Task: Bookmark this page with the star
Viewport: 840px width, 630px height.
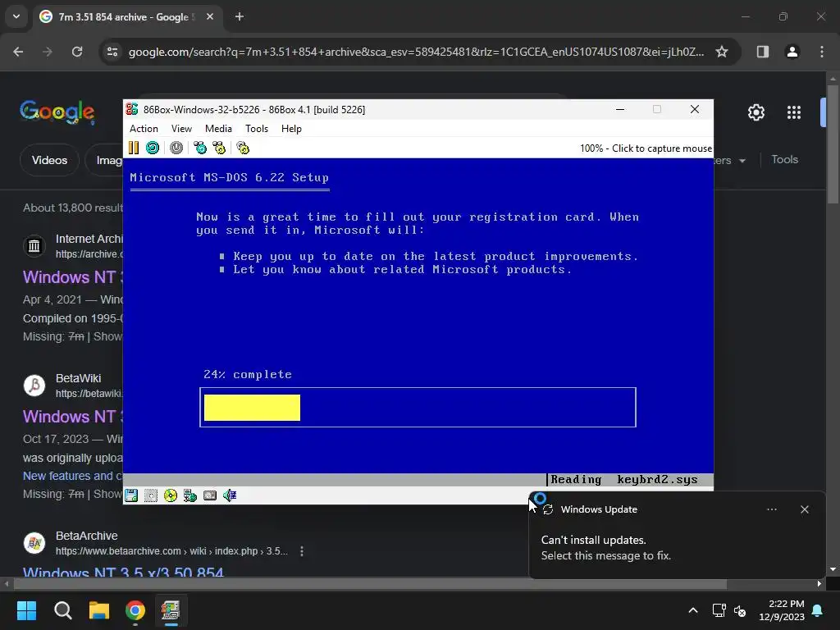Action: point(722,52)
